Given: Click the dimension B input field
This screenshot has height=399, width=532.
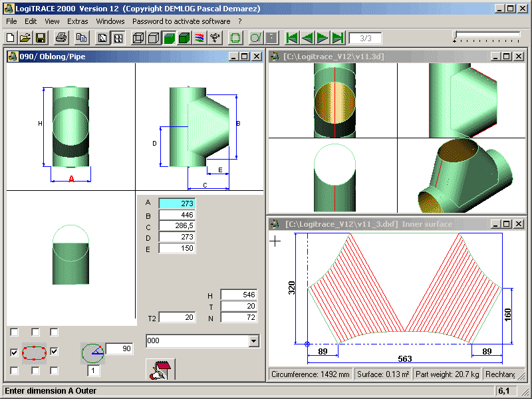Looking at the screenshot, I should point(177,215).
